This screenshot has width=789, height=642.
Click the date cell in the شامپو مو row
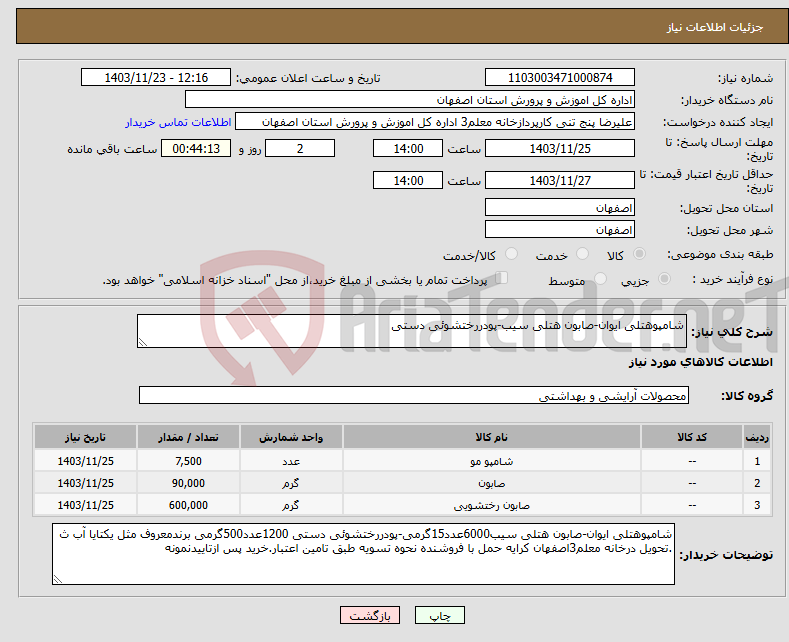click(x=85, y=461)
